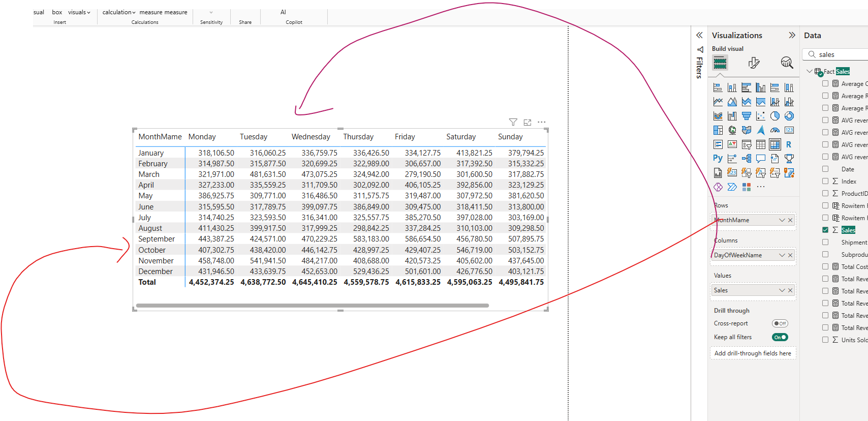Viewport: 868px width, 421px height.
Task: Open the matrix More options ellipsis
Action: [x=542, y=122]
